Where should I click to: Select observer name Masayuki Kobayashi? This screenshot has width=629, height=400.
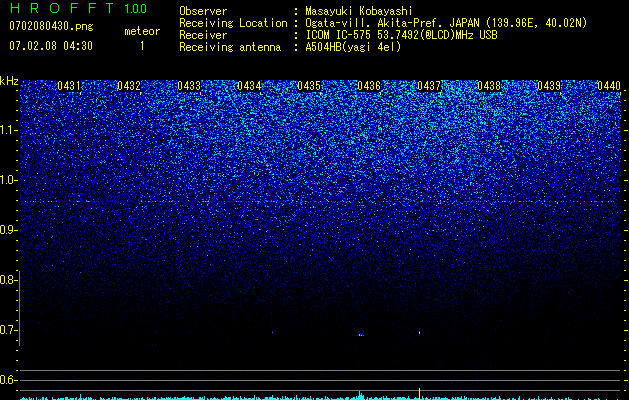[x=358, y=11]
